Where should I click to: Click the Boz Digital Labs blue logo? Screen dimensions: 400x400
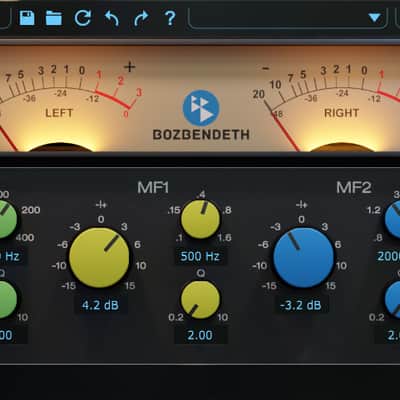pos(201,108)
